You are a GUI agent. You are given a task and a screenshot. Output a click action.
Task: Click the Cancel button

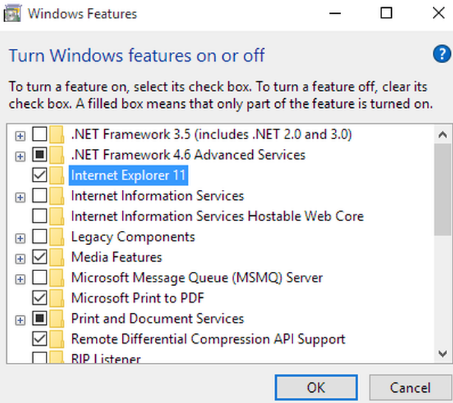click(410, 388)
